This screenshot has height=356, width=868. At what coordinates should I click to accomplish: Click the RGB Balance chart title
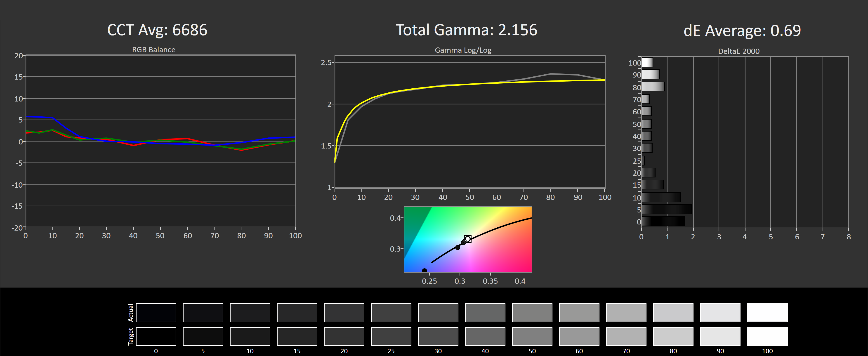click(x=154, y=50)
